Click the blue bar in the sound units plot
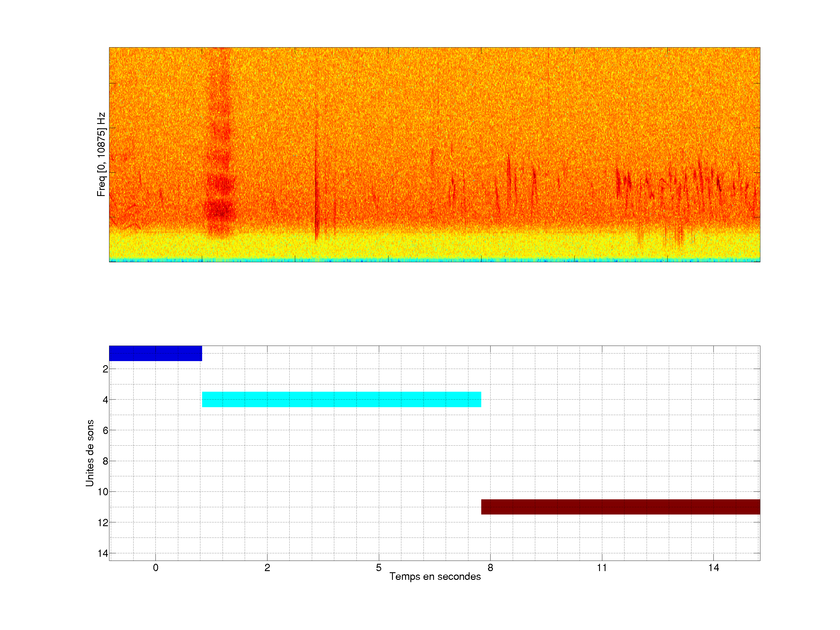The width and height of the screenshot is (840, 630). click(x=155, y=353)
